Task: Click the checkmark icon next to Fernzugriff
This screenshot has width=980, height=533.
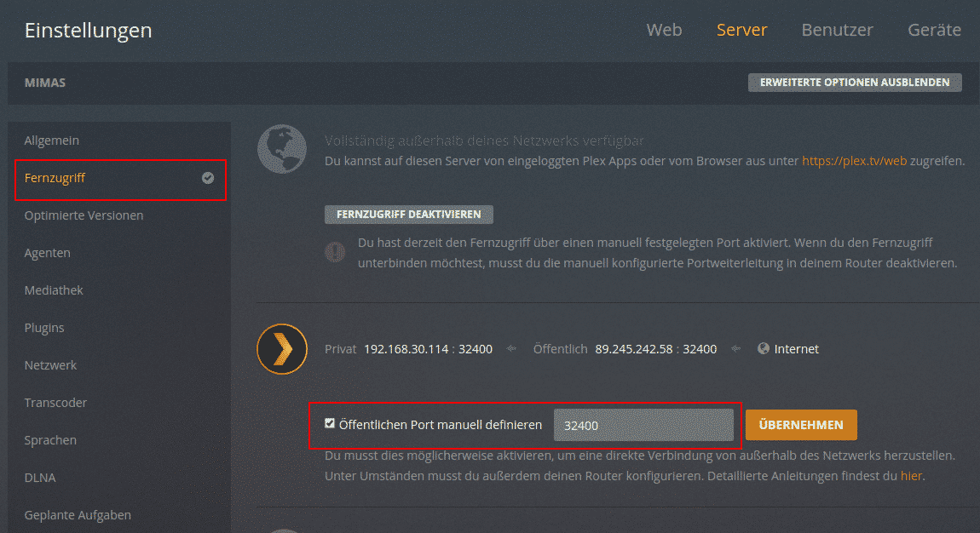Action: click(x=208, y=179)
